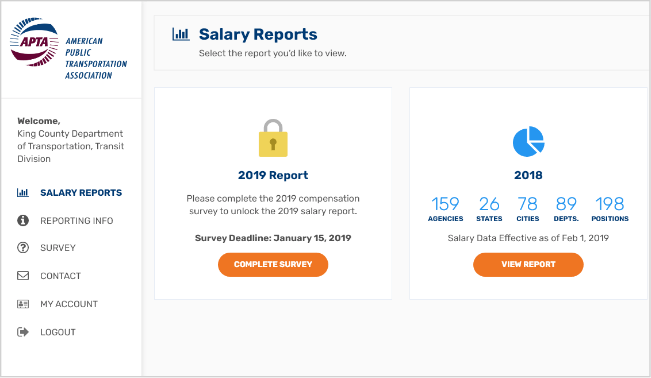Click the blue pie chart icon for 2018
Viewport: 651px width, 378px height.
(529, 142)
